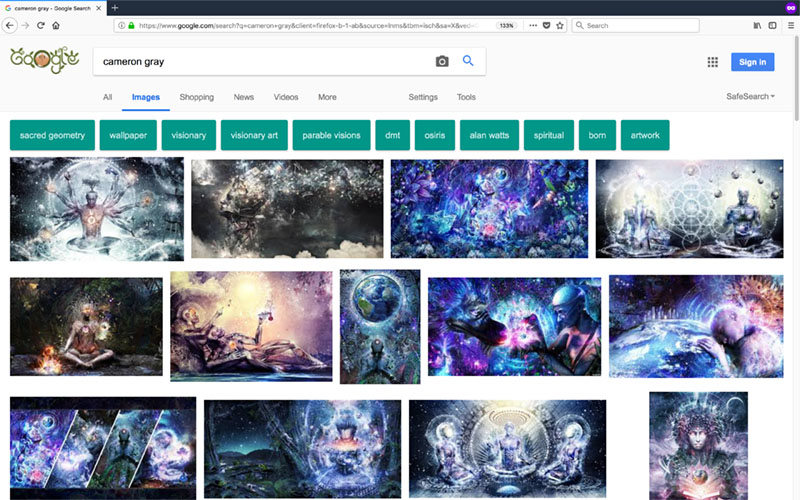This screenshot has width=800, height=500.
Task: Filter by artwork chip
Action: point(645,135)
